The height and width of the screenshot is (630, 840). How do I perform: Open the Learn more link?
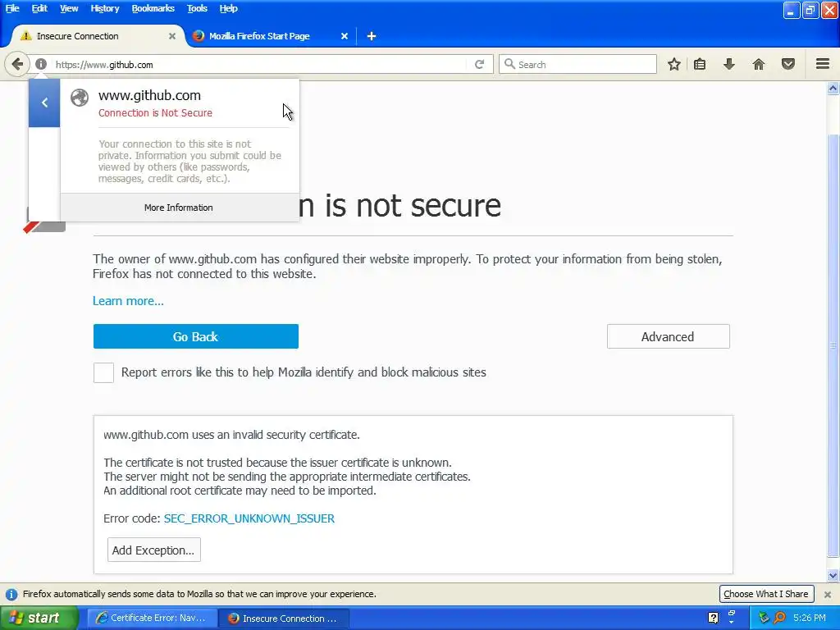tap(128, 301)
